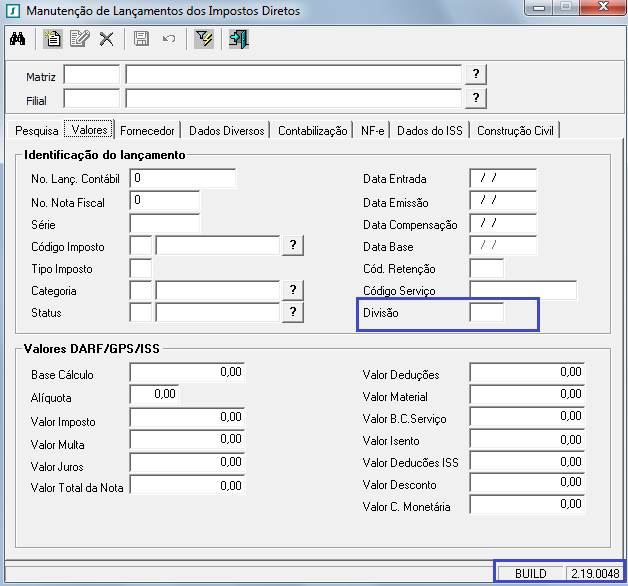The image size is (628, 586).
Task: Open the Filial lookup question button
Action: (x=476, y=98)
